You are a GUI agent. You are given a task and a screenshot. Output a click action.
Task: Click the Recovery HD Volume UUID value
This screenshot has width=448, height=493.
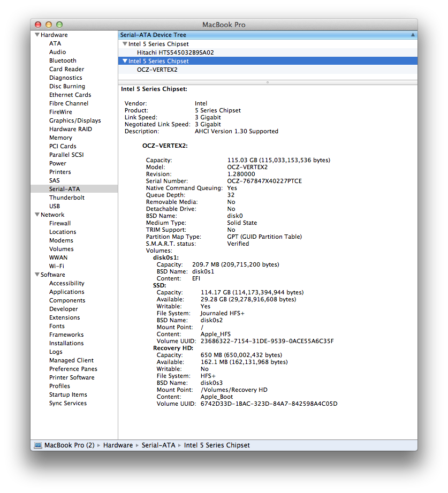[269, 404]
